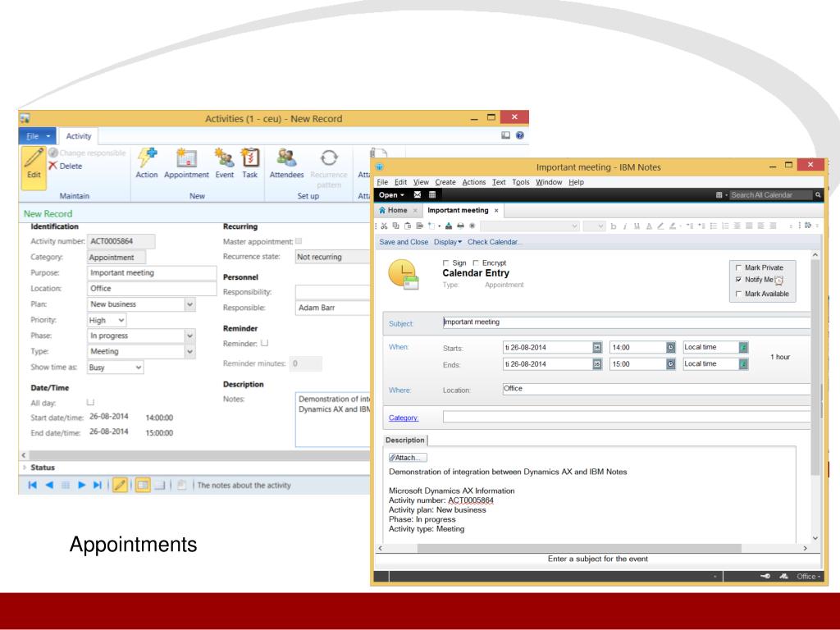The height and width of the screenshot is (630, 840).
Task: Click the Bold formatting icon in Notes
Action: (614, 226)
